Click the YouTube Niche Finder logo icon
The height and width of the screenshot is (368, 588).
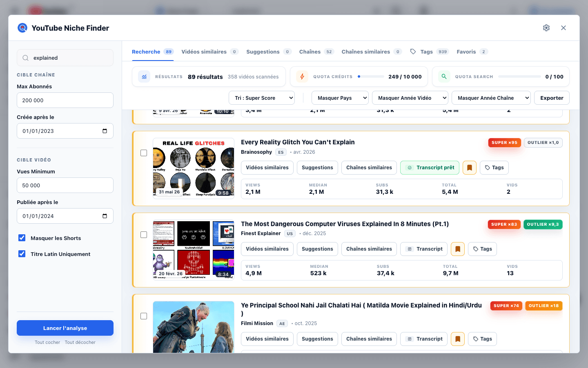[22, 28]
